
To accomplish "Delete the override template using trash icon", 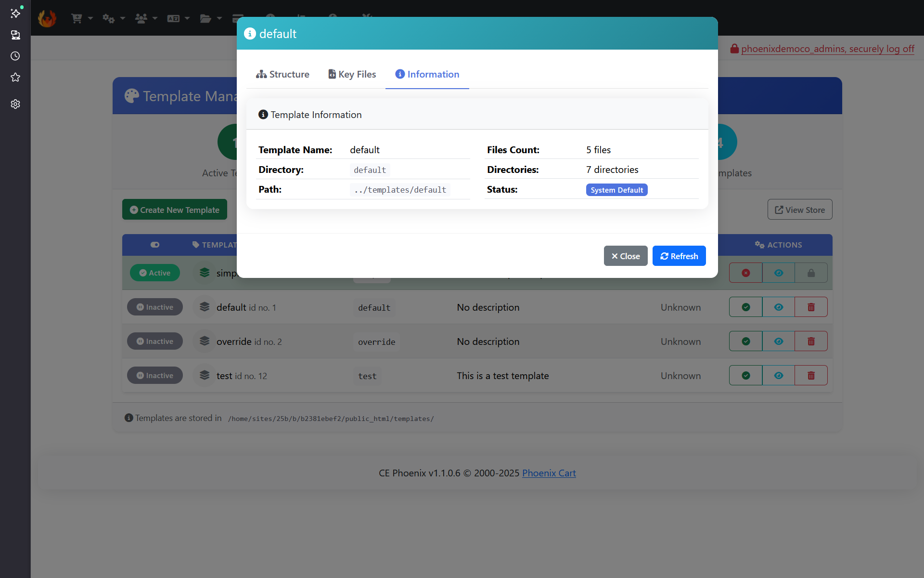I will (x=811, y=342).
